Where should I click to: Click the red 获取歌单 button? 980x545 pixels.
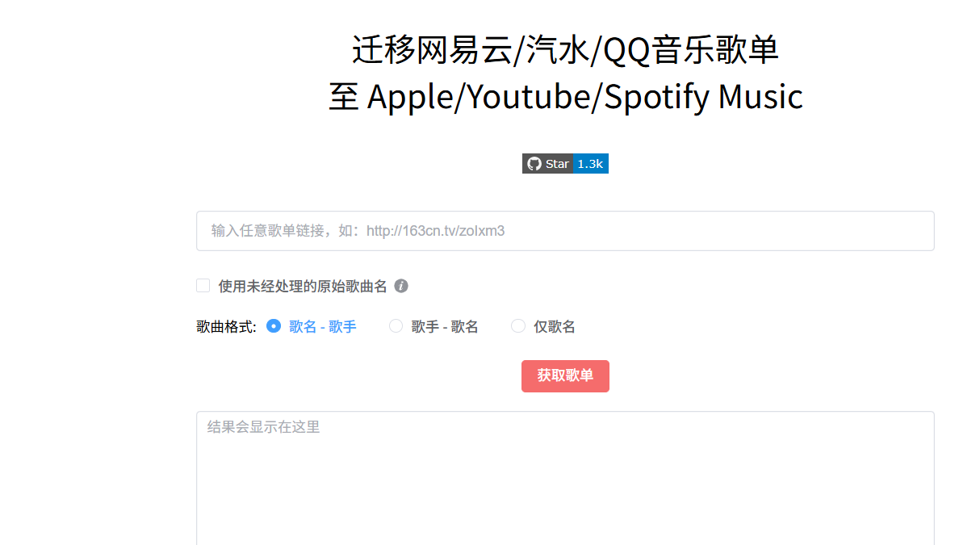tap(565, 376)
